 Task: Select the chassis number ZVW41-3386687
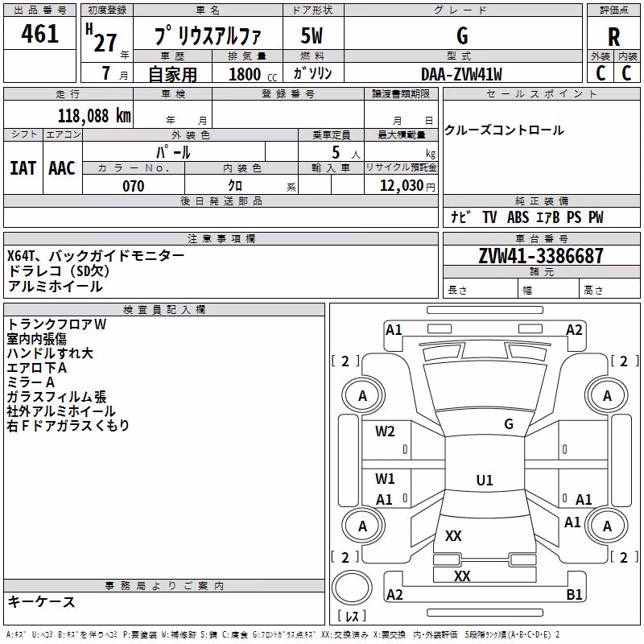tap(541, 256)
